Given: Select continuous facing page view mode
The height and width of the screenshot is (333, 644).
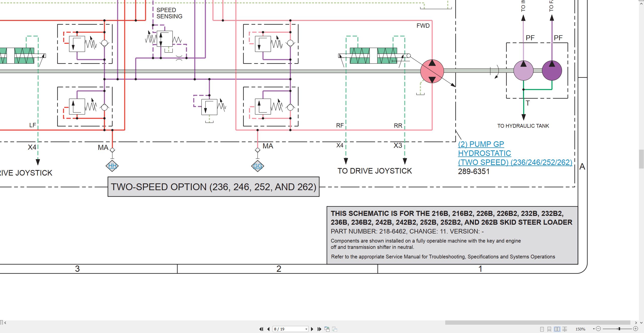Looking at the screenshot, I should pos(565,329).
